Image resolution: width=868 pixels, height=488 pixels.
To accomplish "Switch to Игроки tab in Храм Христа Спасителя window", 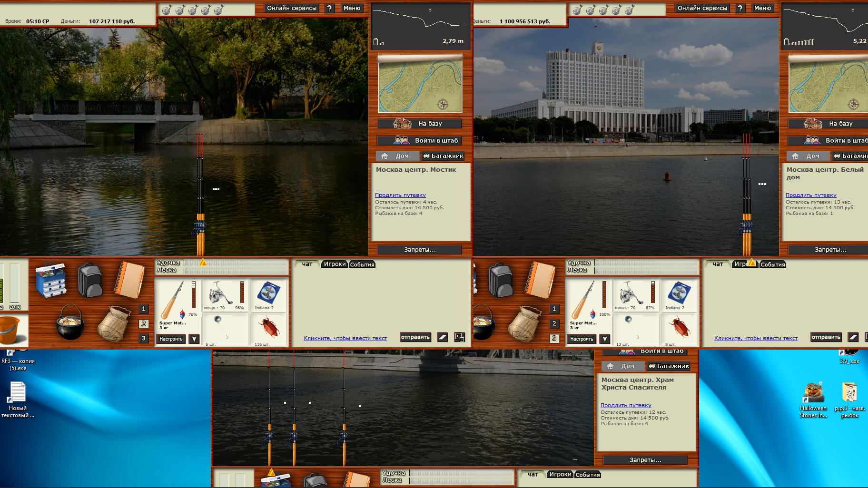I will (x=560, y=474).
